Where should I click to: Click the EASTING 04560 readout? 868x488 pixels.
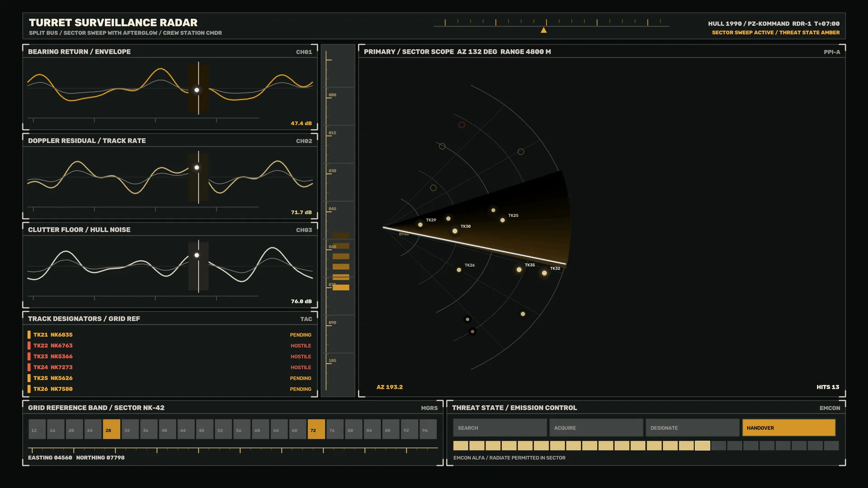click(50, 458)
